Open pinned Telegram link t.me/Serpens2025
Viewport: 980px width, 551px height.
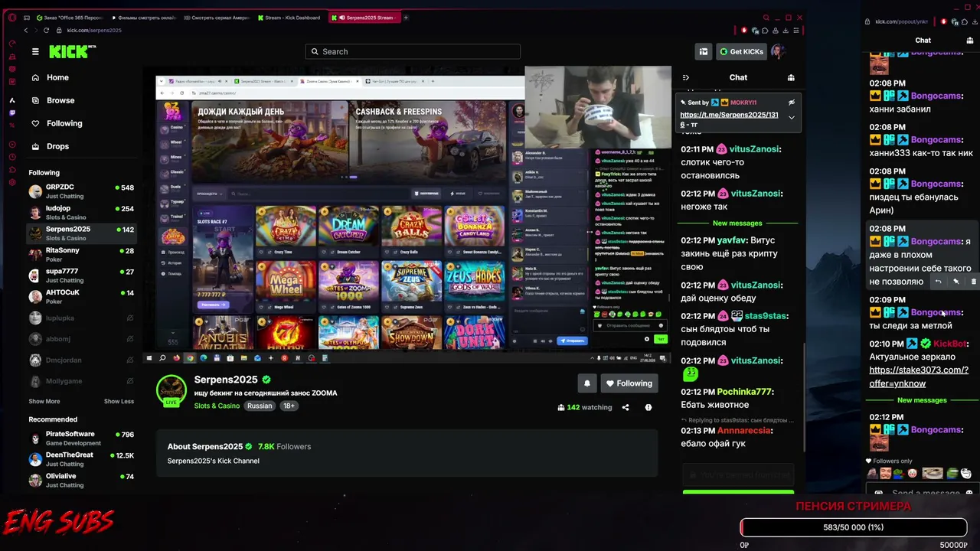click(x=729, y=119)
